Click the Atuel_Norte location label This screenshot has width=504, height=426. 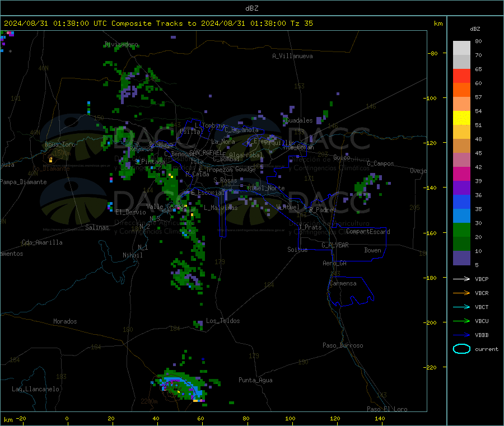point(265,188)
